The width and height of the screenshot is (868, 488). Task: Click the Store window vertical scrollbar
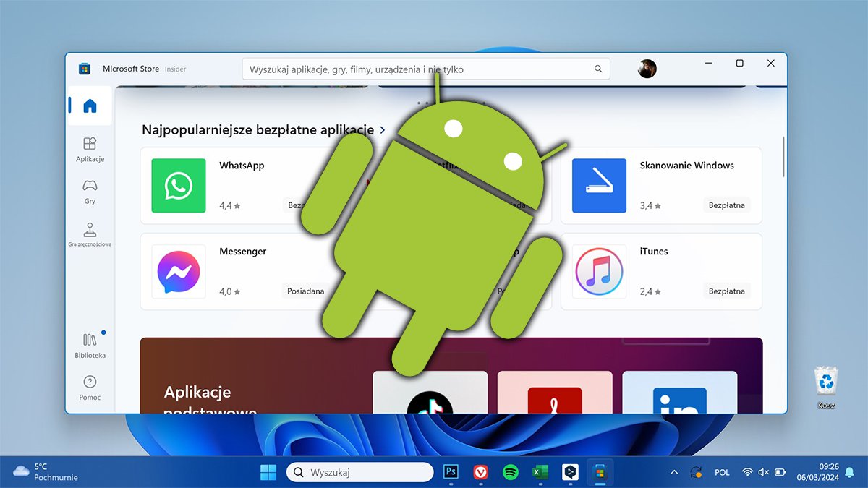pyautogui.click(x=783, y=155)
